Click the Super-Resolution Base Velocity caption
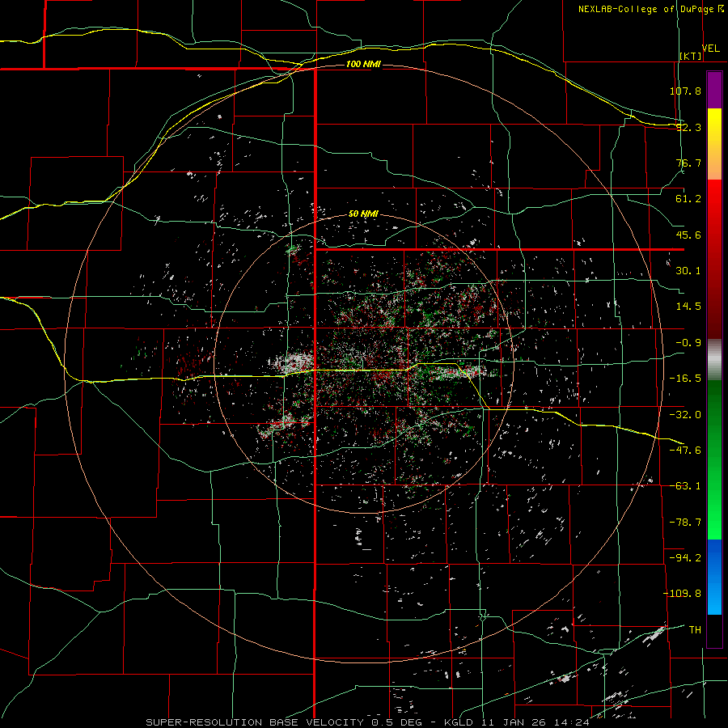Viewport: 728px width, 728px height. pos(368,722)
